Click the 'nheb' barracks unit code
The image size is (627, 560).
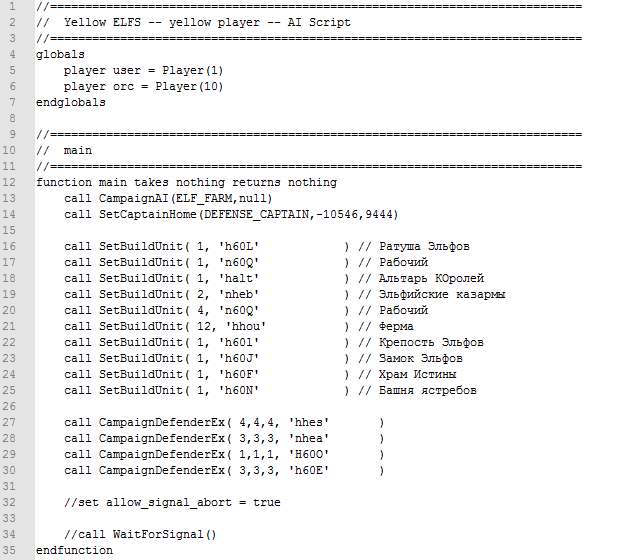coord(239,294)
